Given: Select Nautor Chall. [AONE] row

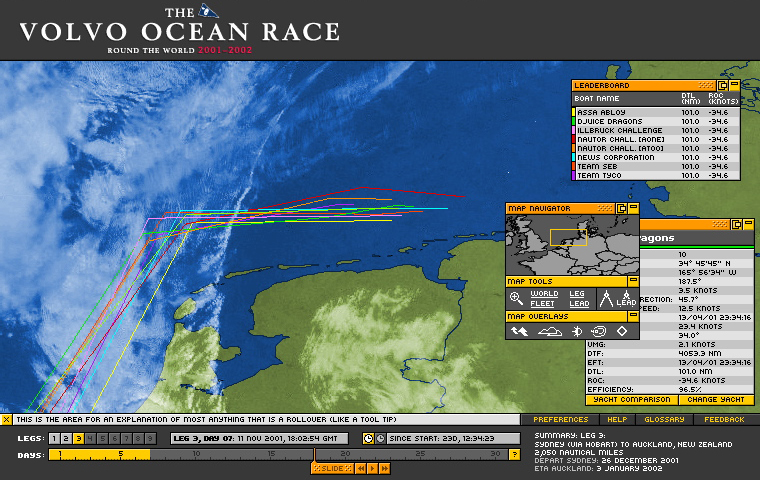Looking at the screenshot, I should point(656,139).
